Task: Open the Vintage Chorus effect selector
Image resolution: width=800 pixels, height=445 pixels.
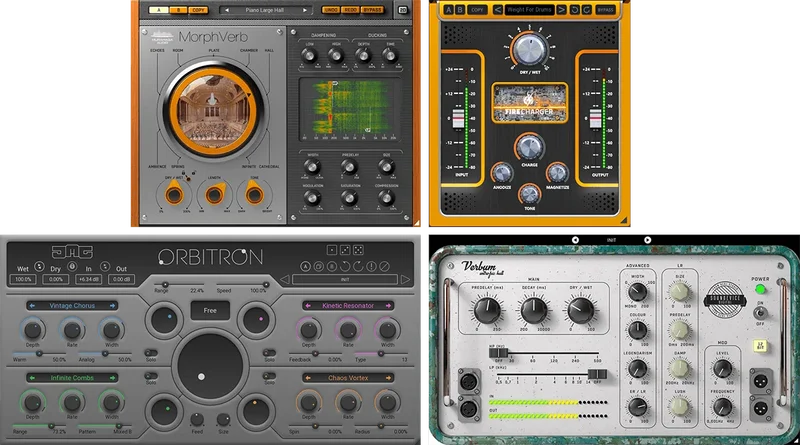Action: click(x=72, y=306)
